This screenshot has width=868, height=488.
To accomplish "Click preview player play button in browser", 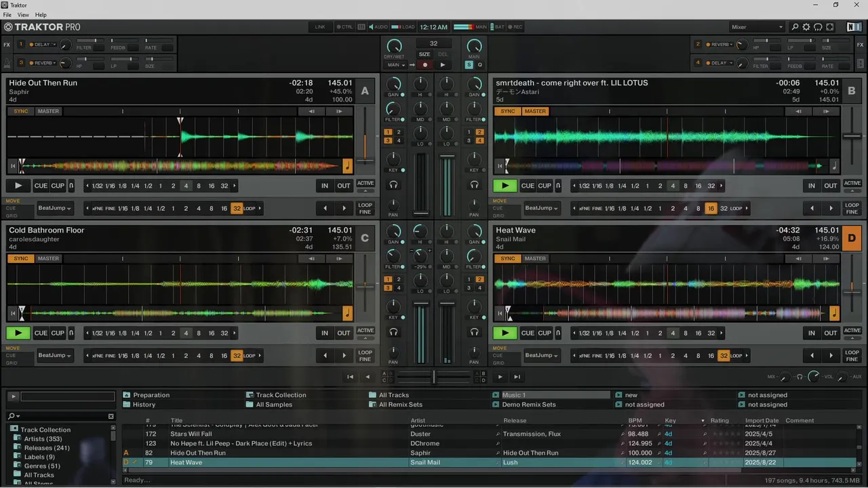I will 12,396.
